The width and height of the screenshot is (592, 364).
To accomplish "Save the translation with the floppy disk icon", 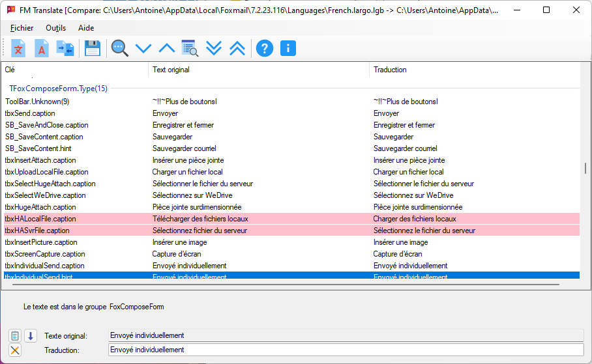I will 93,48.
